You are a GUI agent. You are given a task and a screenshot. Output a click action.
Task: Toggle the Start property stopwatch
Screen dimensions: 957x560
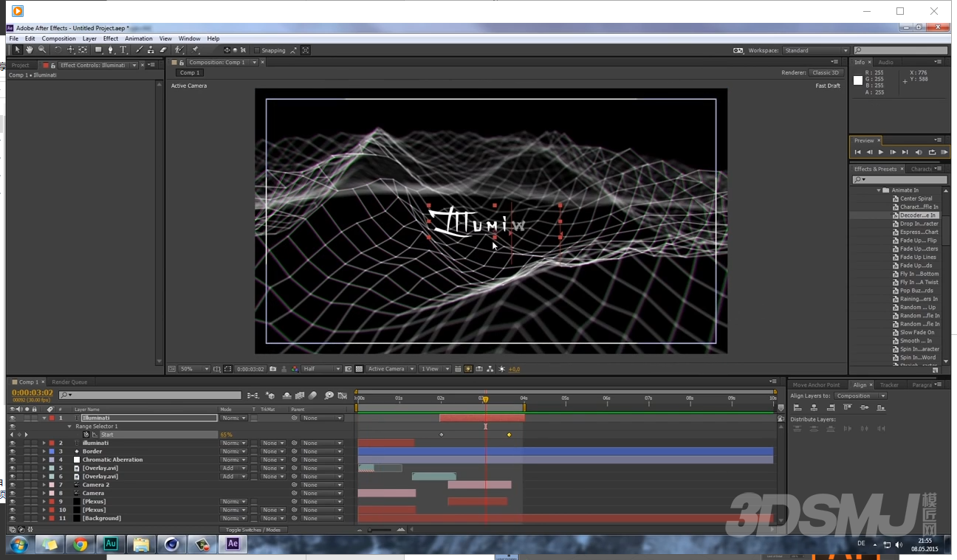86,435
